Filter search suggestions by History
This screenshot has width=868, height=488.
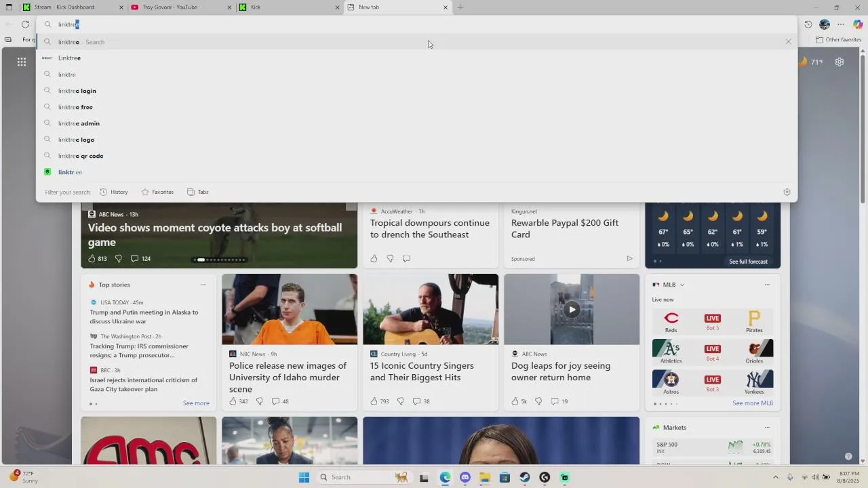pos(114,192)
